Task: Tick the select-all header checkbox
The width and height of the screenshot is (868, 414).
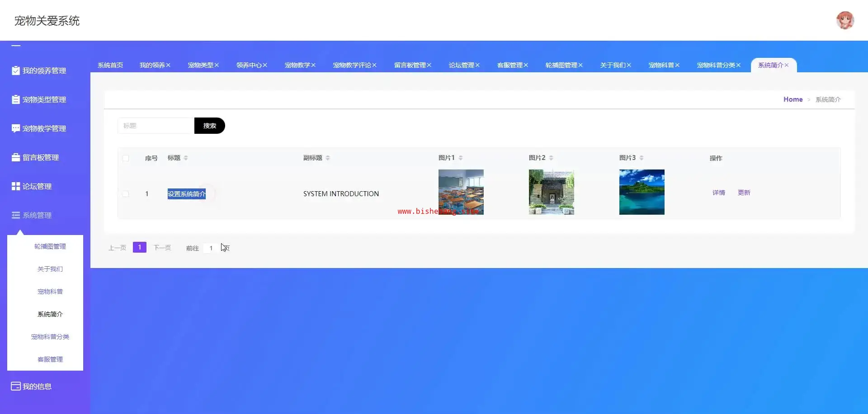Action: tap(126, 158)
